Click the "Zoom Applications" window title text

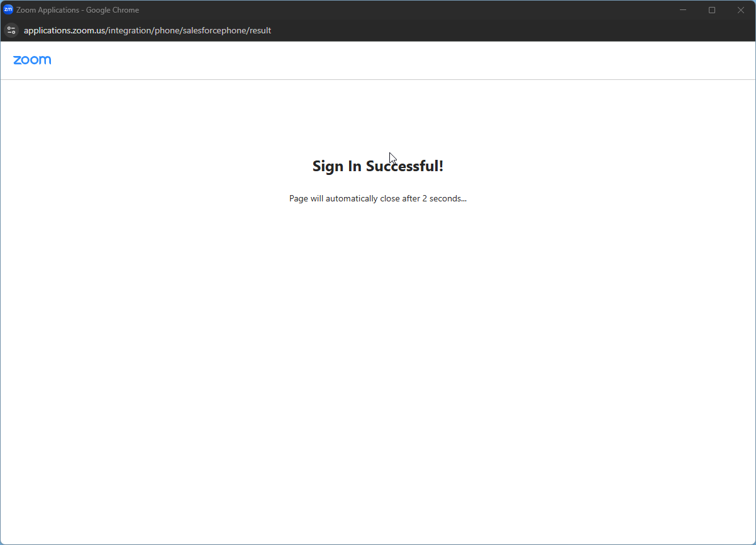pyautogui.click(x=48, y=10)
